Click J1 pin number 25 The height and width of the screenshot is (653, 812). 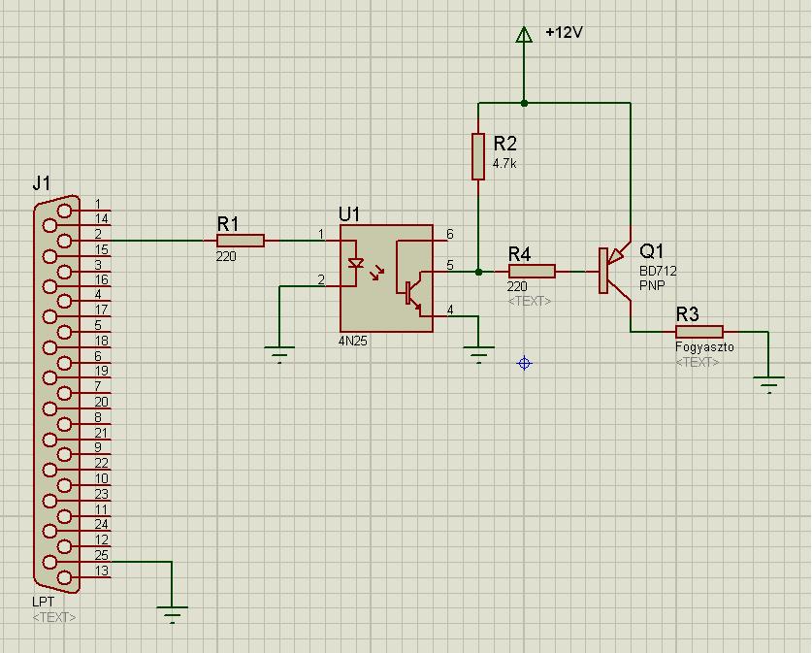pyautogui.click(x=102, y=555)
